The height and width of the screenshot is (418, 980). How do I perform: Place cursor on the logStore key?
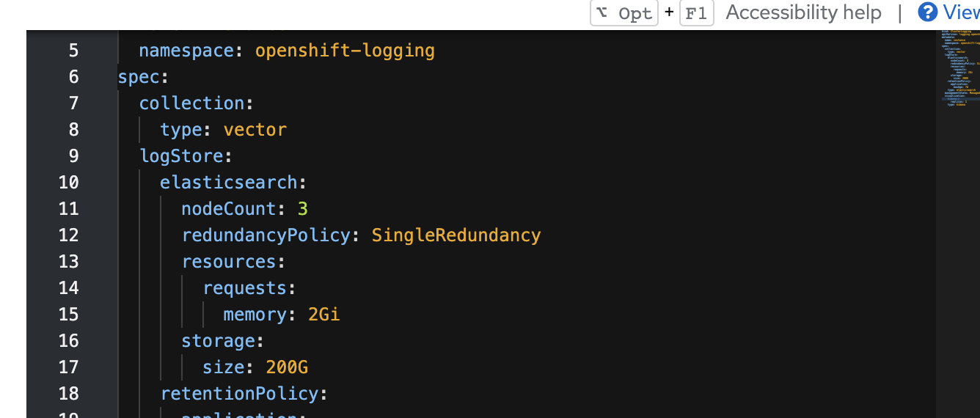(181, 156)
